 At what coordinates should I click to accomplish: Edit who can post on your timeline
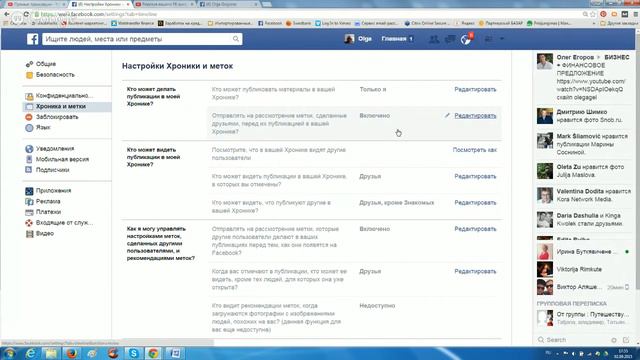(475, 89)
